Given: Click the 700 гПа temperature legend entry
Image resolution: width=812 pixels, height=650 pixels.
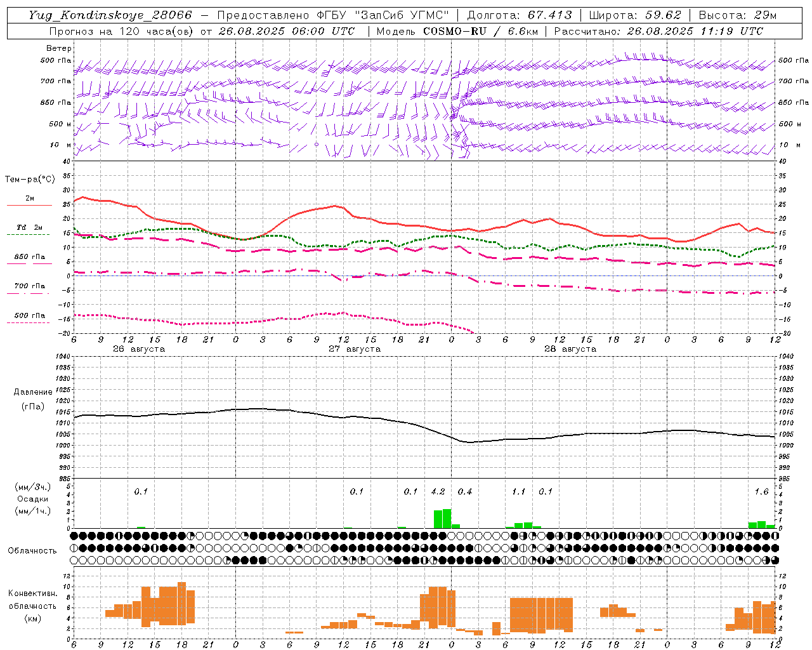Looking at the screenshot, I should (29, 286).
